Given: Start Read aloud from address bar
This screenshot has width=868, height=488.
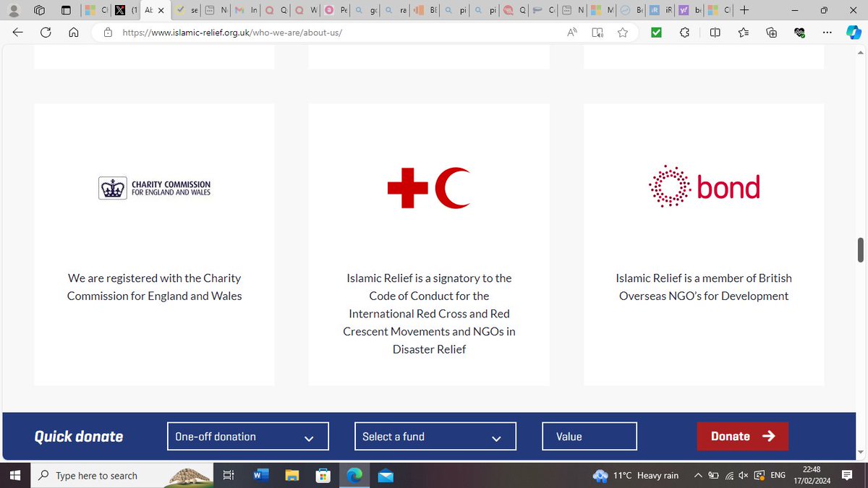Looking at the screenshot, I should pos(572,33).
